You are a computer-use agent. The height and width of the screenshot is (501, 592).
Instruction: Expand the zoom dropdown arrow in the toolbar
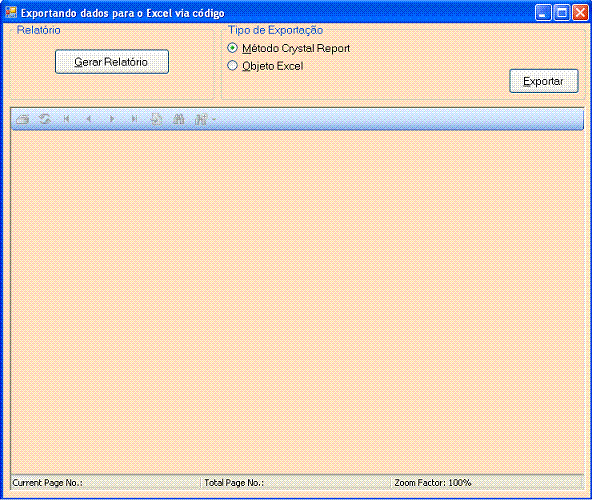click(214, 120)
